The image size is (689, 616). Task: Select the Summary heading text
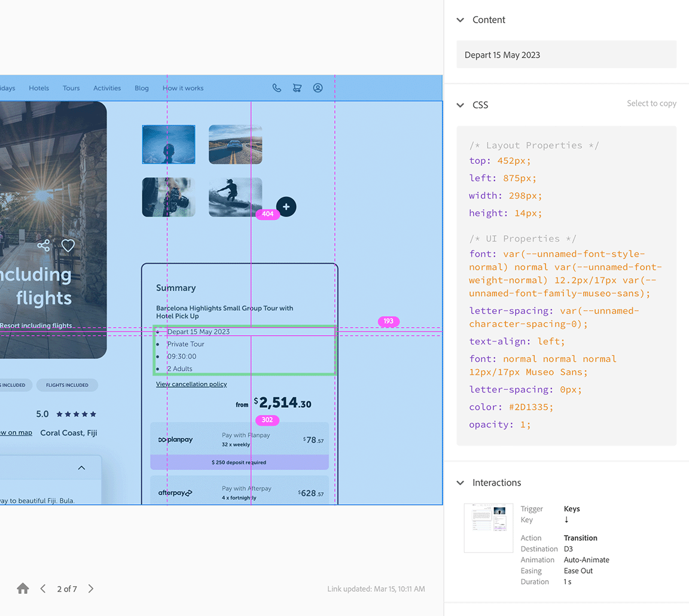(x=176, y=288)
